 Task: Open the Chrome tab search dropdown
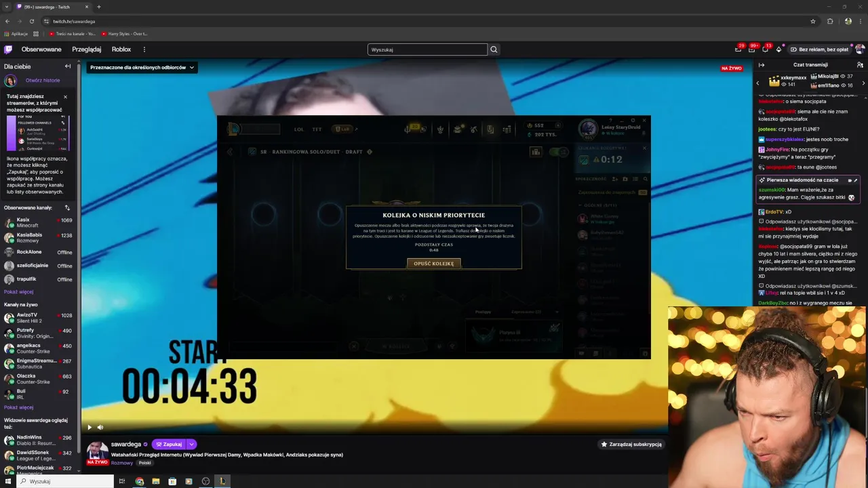(7, 7)
